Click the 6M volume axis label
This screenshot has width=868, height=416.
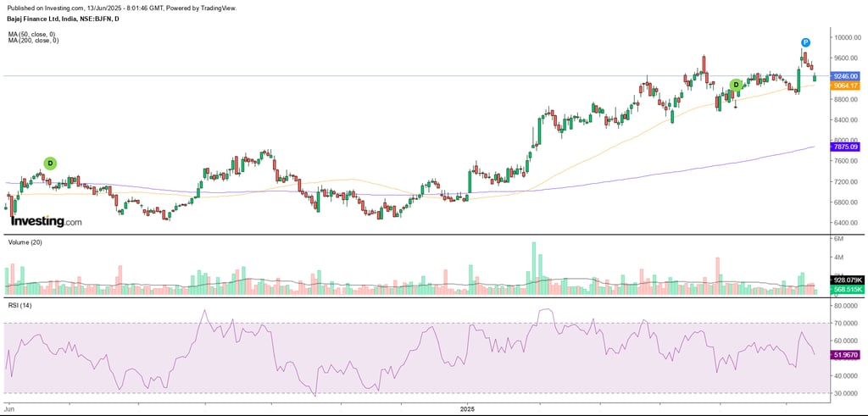838,238
